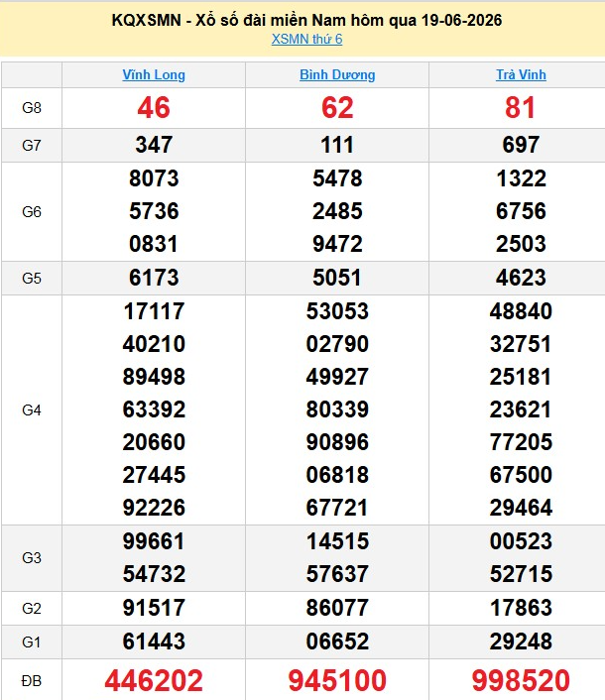Open the Bình Dương province link
The width and height of the screenshot is (605, 700).
pyautogui.click(x=337, y=74)
